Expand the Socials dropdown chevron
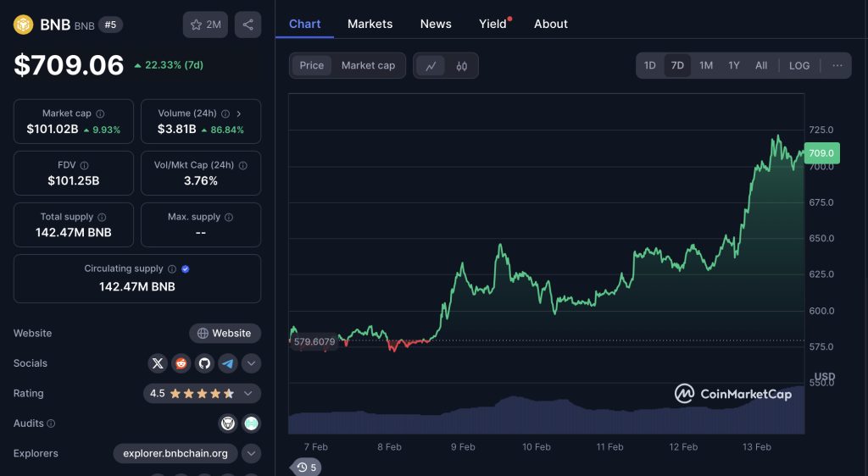 251,363
